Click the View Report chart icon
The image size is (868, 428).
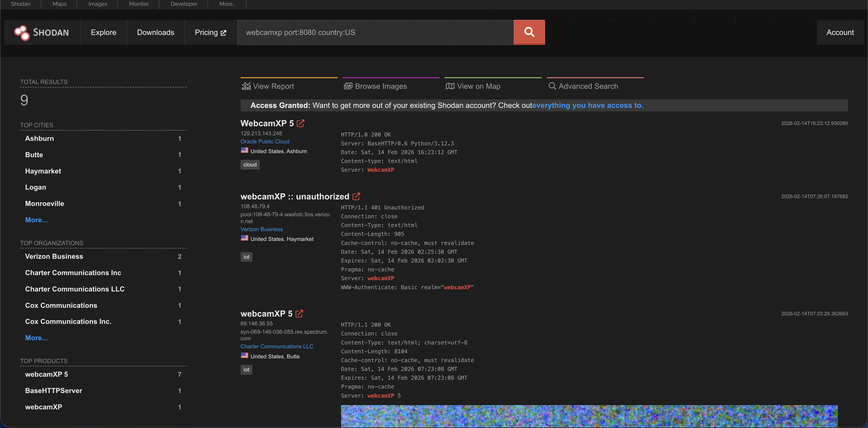(246, 86)
